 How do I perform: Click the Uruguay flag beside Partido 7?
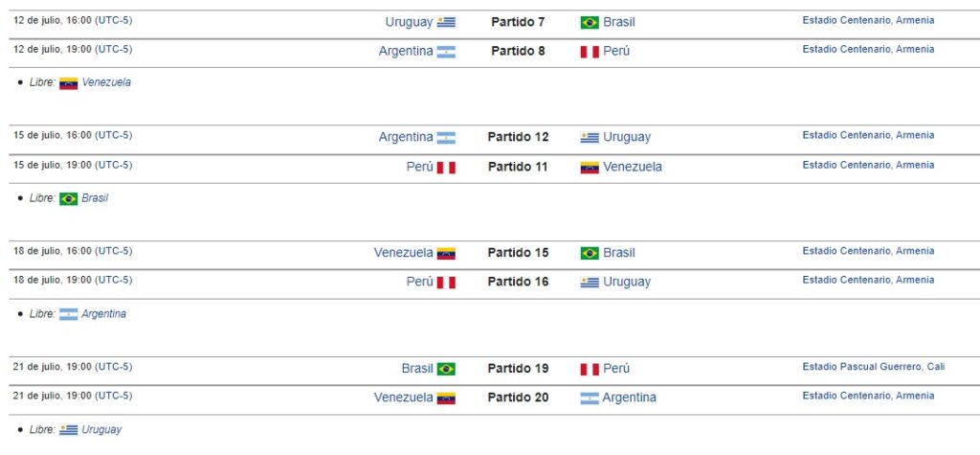(446, 22)
